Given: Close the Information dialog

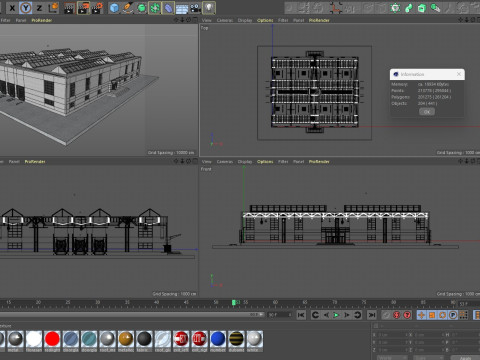Looking at the screenshot, I should click(459, 74).
